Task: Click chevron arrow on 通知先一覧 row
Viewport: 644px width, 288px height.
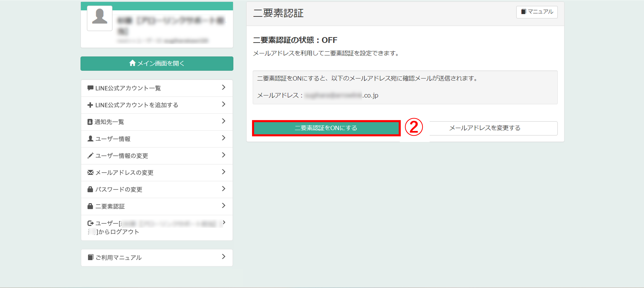Action: [x=223, y=121]
